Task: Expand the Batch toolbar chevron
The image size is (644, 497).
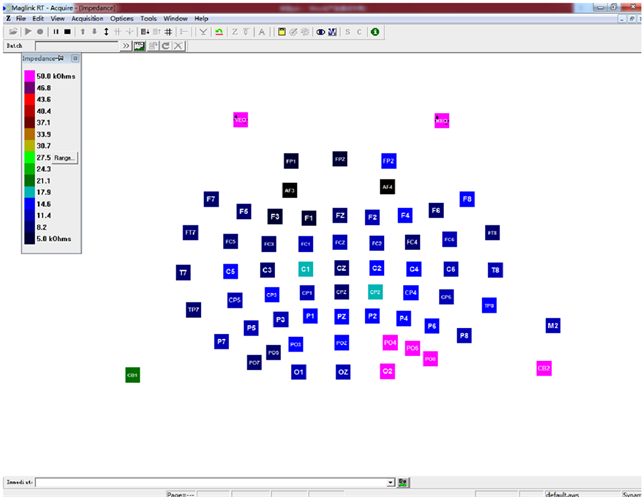Action: coord(125,46)
